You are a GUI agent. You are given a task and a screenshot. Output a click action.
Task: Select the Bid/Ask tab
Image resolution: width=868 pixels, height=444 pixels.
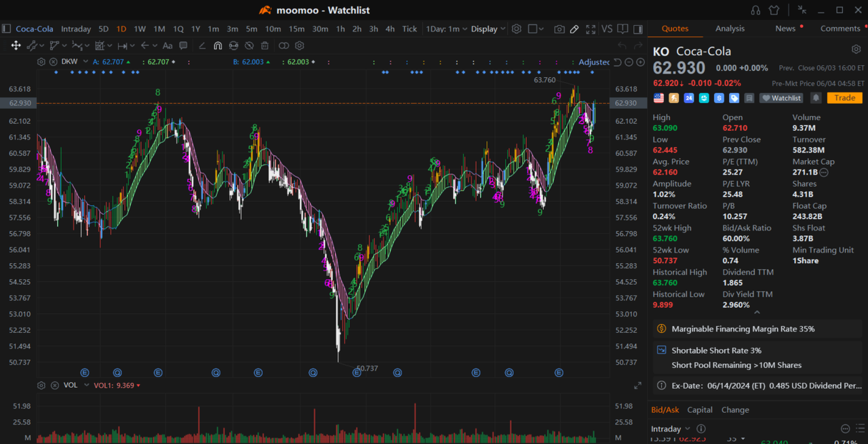665,409
